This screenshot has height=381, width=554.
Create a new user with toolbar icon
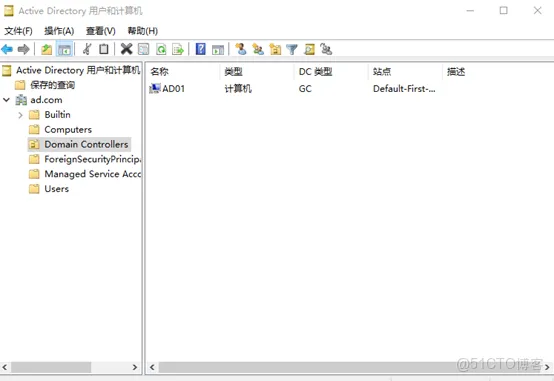pos(241,49)
